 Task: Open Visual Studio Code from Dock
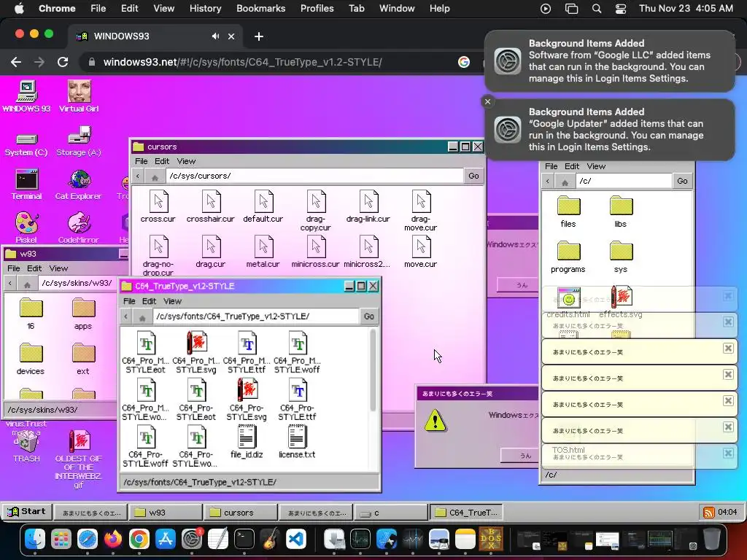click(x=296, y=539)
